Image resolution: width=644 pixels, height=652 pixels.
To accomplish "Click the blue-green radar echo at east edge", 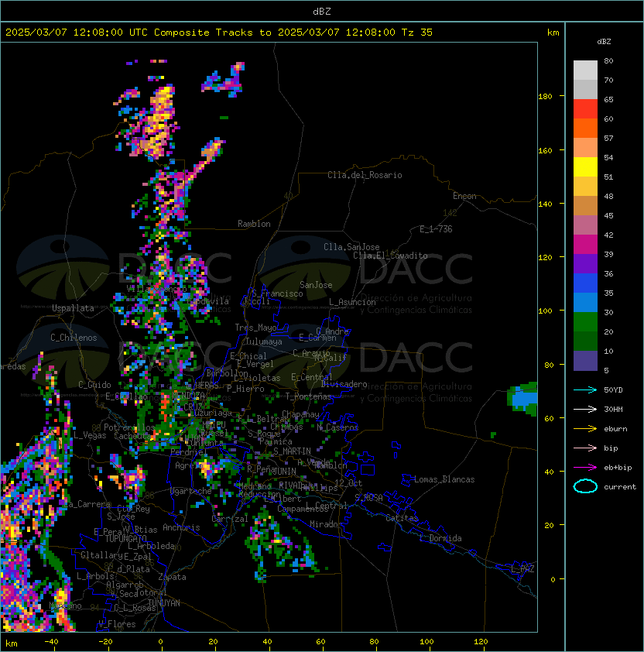I will tap(522, 399).
